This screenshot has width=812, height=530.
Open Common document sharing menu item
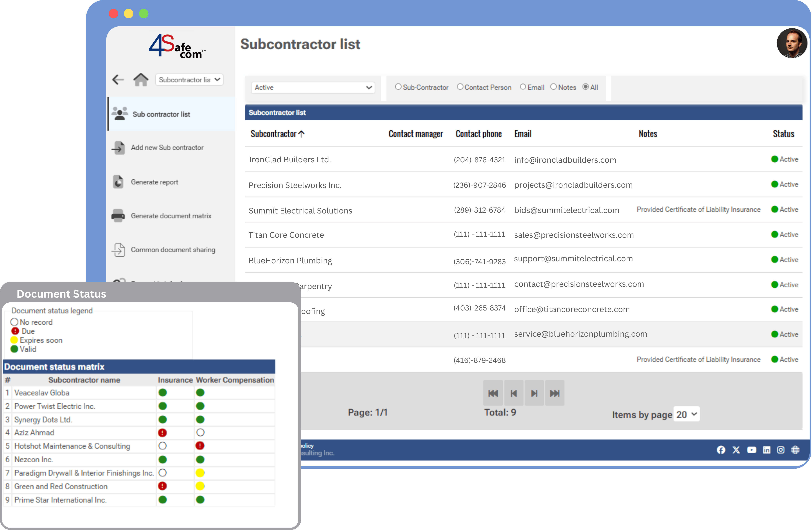click(x=173, y=250)
